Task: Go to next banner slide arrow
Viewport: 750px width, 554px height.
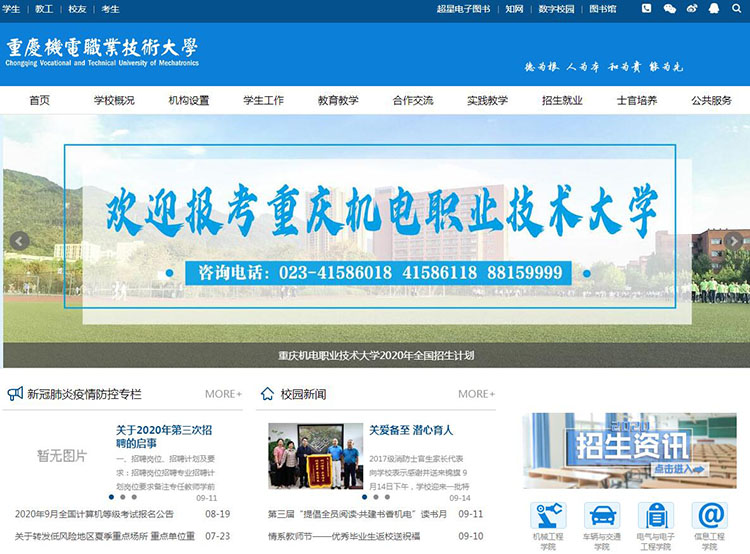Action: click(x=733, y=241)
